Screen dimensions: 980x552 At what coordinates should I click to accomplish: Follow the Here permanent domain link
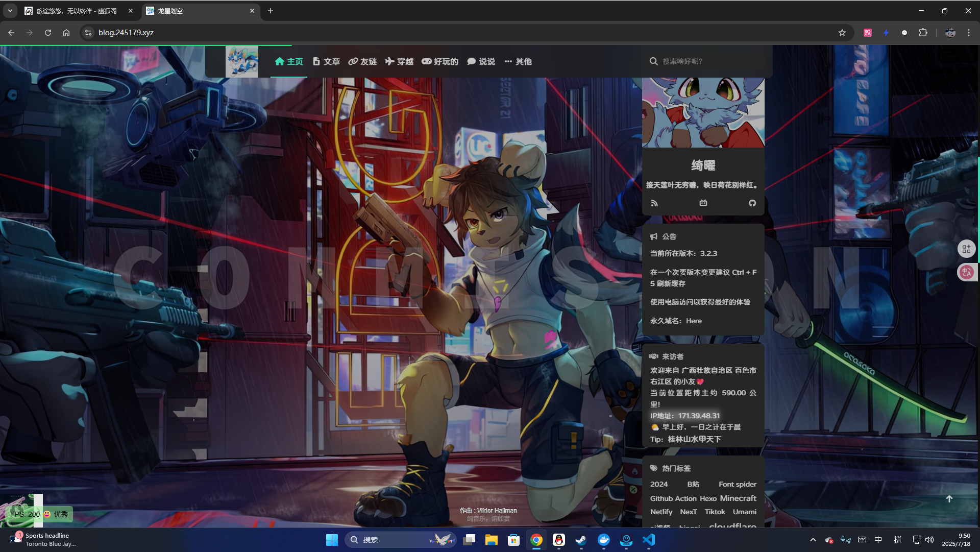click(x=694, y=321)
